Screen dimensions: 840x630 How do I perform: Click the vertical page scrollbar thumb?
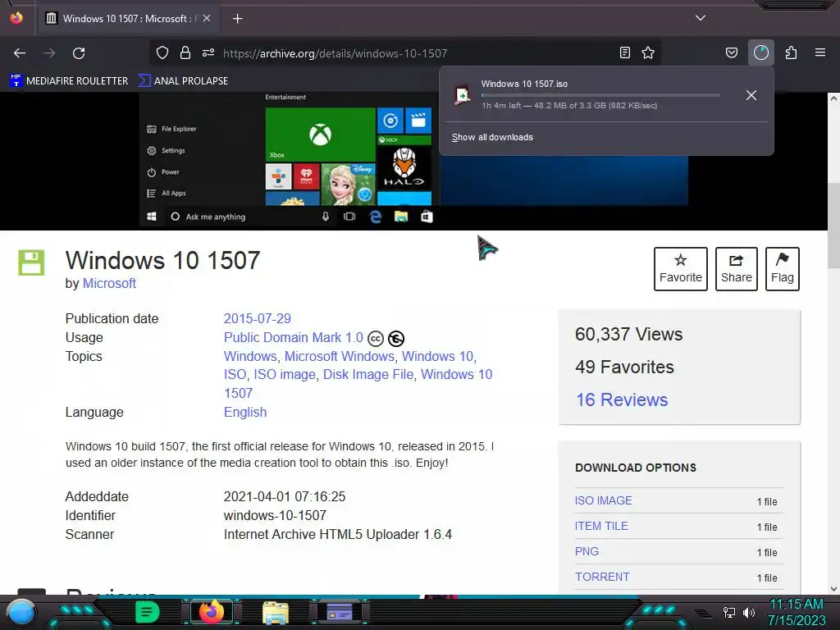[833, 225]
